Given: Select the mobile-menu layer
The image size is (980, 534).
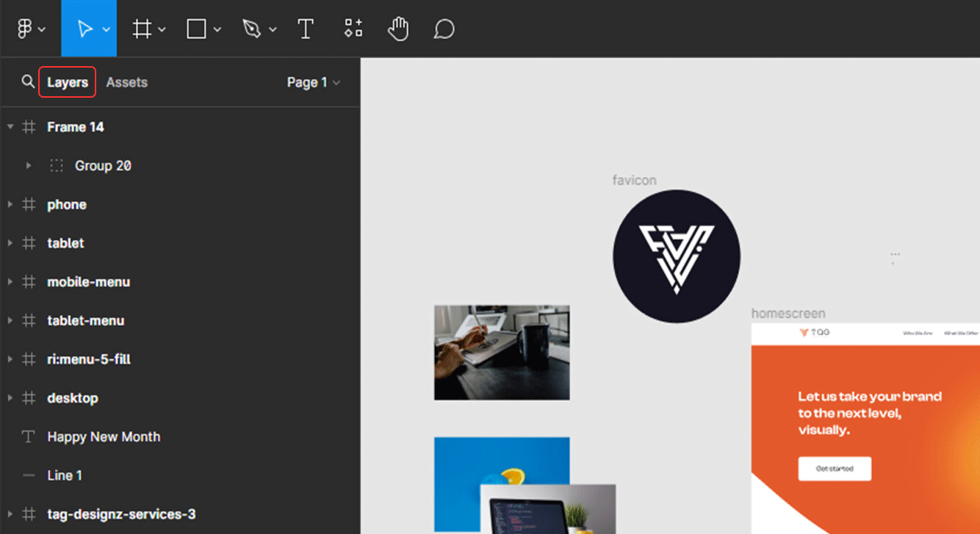Looking at the screenshot, I should (x=180, y=282).
